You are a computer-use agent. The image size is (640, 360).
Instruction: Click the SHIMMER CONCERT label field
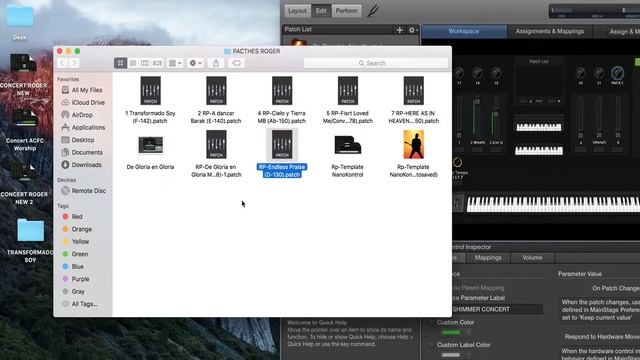(x=497, y=309)
